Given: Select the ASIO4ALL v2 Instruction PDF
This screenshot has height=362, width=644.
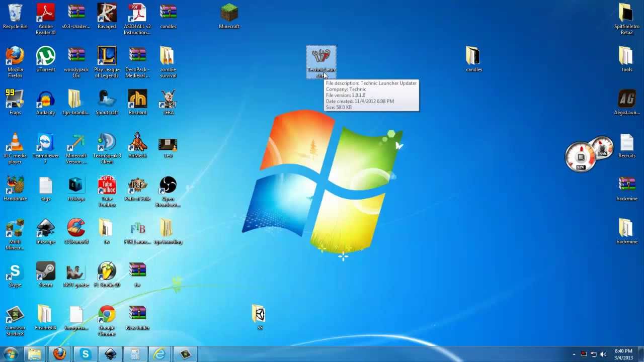Looking at the screenshot, I should coord(137,19).
